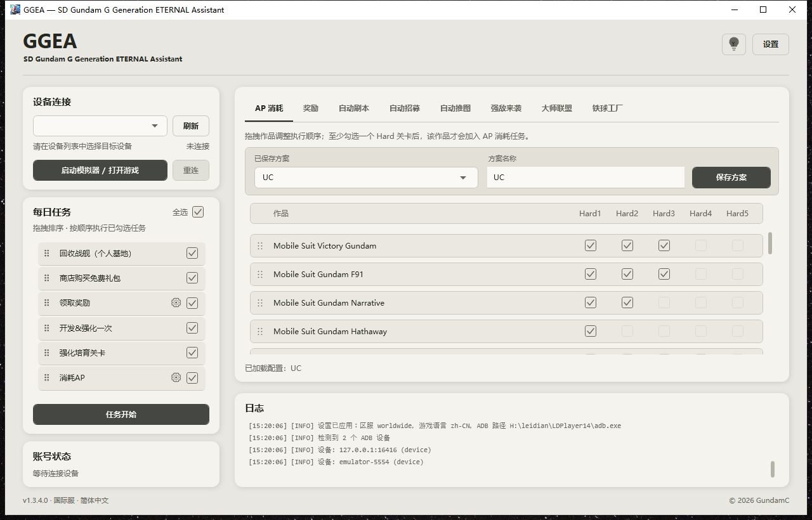This screenshot has width=812, height=520.
Task: Click the 方案名称 input field
Action: point(586,178)
